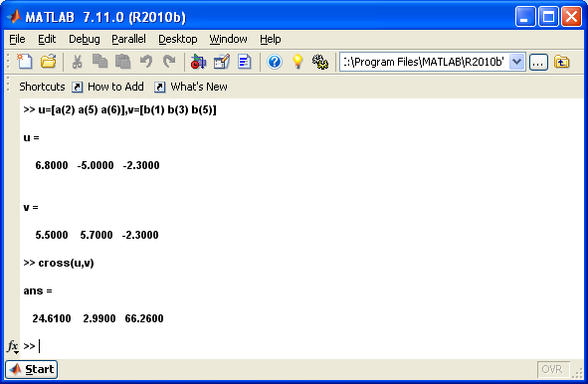Viewport: 588px width, 384px height.
Task: Click the cross(u,v) command text
Action: click(x=66, y=263)
